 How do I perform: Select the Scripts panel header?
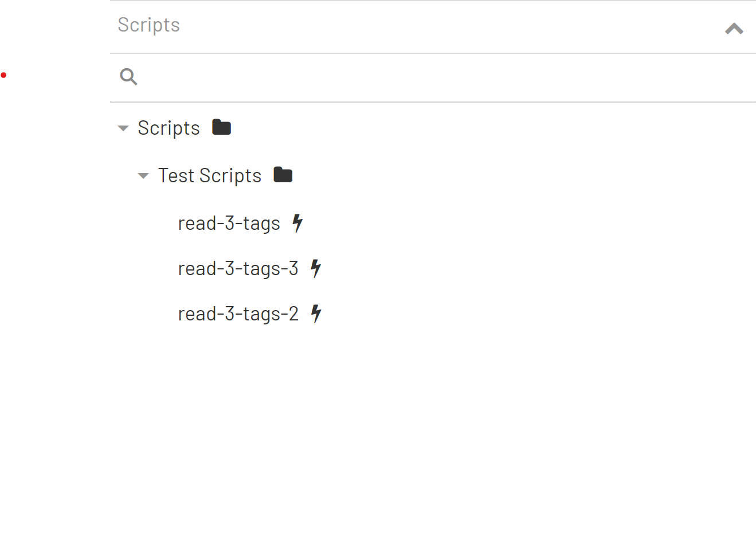coord(148,25)
